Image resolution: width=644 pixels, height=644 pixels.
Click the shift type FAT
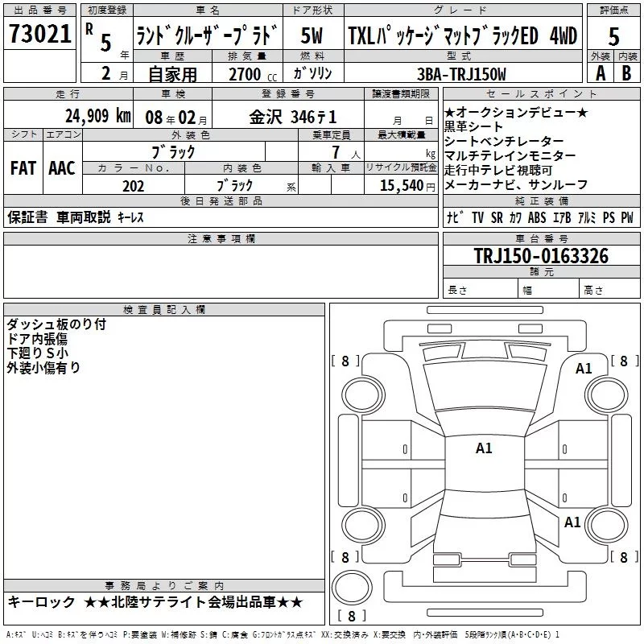pyautogui.click(x=23, y=168)
